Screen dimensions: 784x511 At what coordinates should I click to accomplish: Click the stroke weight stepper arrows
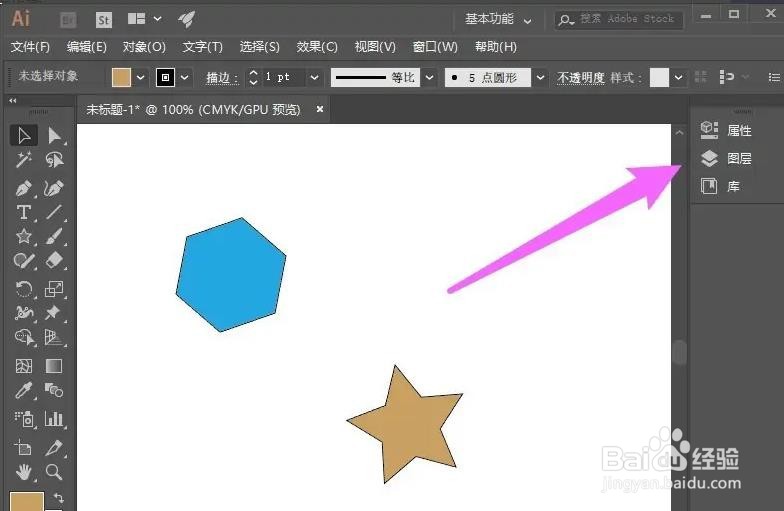coord(254,78)
